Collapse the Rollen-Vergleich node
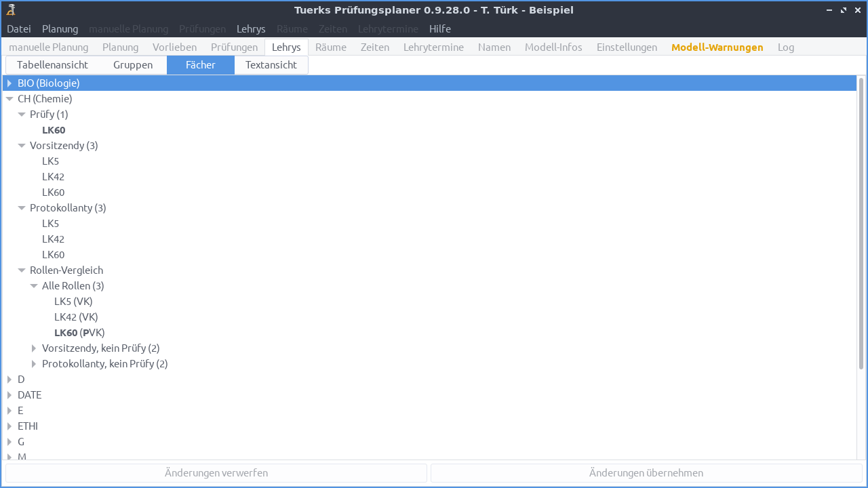 click(21, 270)
